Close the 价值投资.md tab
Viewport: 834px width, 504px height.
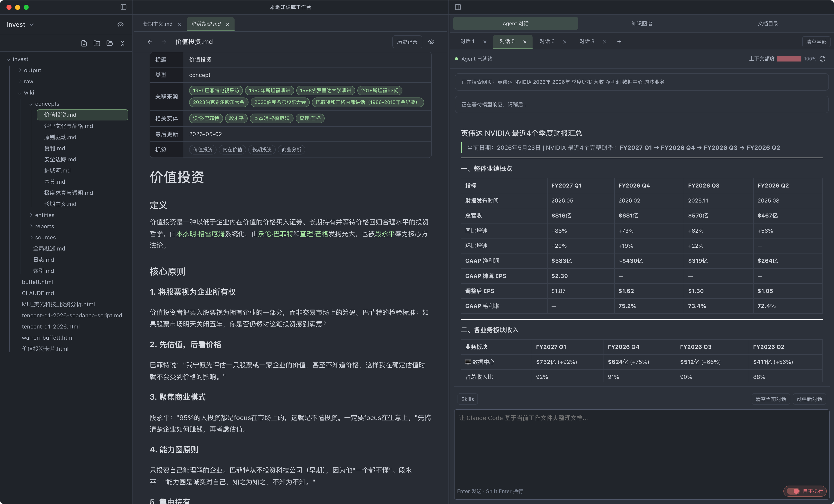[x=227, y=24]
